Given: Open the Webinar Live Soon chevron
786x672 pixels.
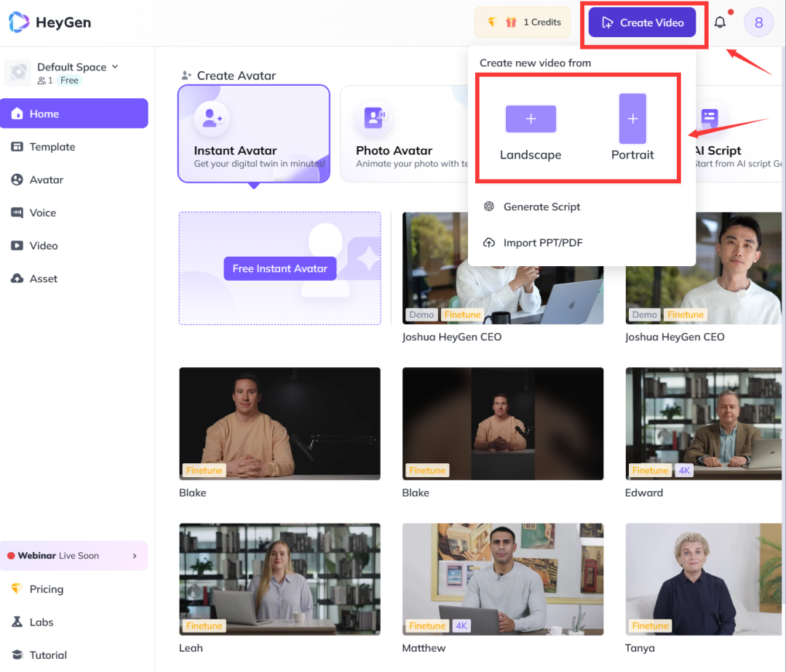Looking at the screenshot, I should point(135,556).
